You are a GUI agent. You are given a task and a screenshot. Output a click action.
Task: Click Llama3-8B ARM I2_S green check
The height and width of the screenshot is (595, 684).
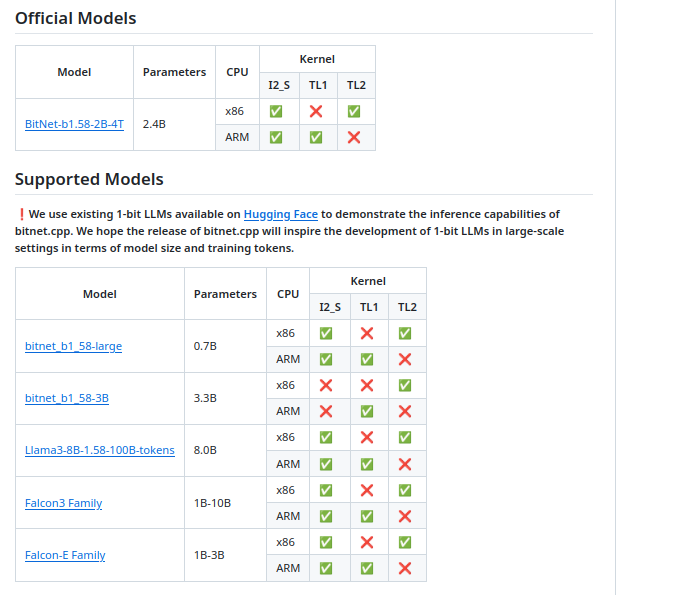click(326, 464)
